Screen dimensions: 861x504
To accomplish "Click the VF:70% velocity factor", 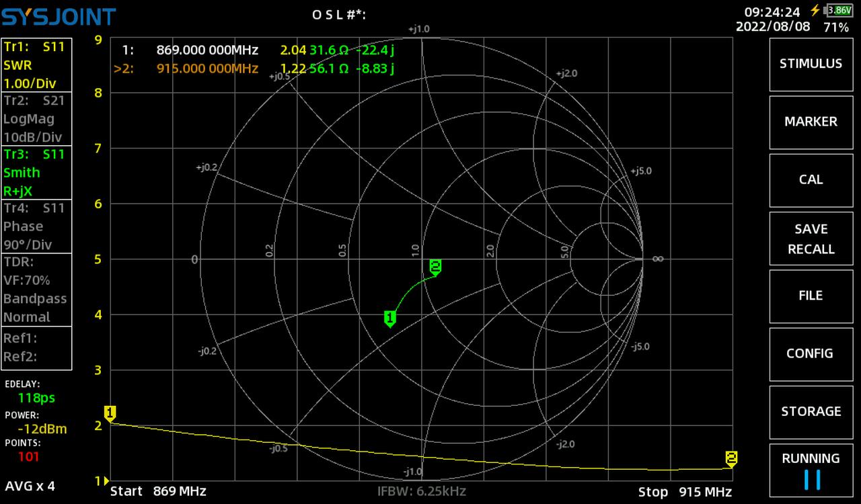I will (27, 280).
